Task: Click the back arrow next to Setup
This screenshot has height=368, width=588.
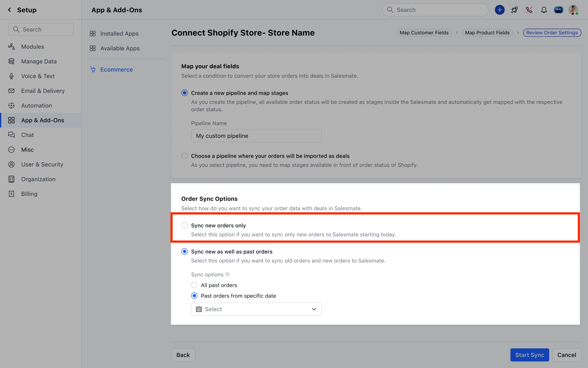Action: tap(9, 10)
